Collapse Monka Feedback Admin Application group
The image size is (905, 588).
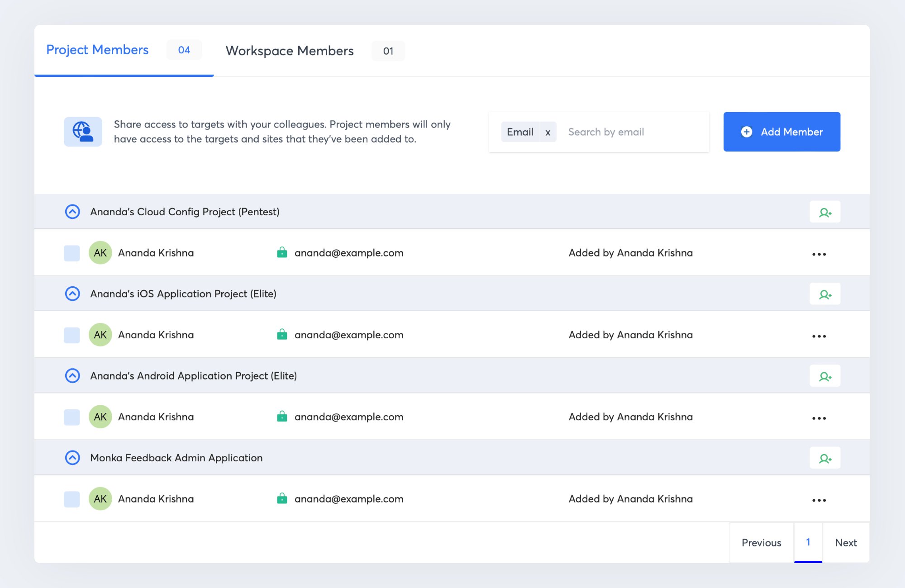click(72, 458)
